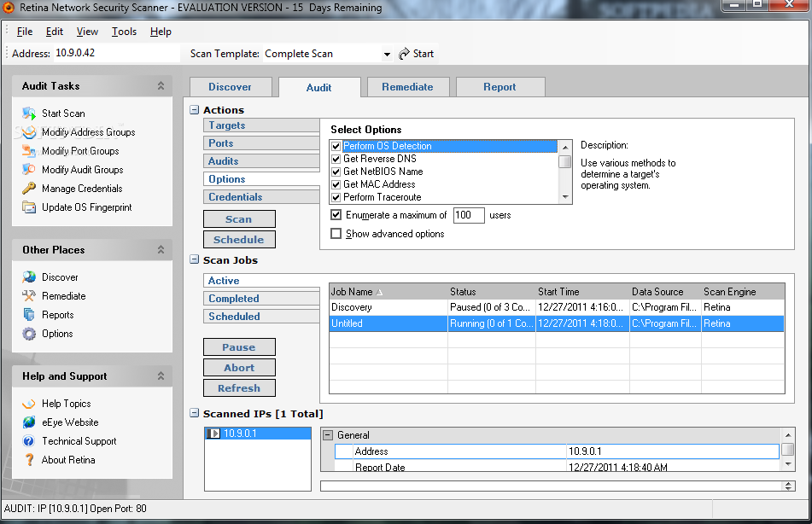The width and height of the screenshot is (812, 524).
Task: Uncheck Get Reverse DNS option
Action: [x=336, y=159]
